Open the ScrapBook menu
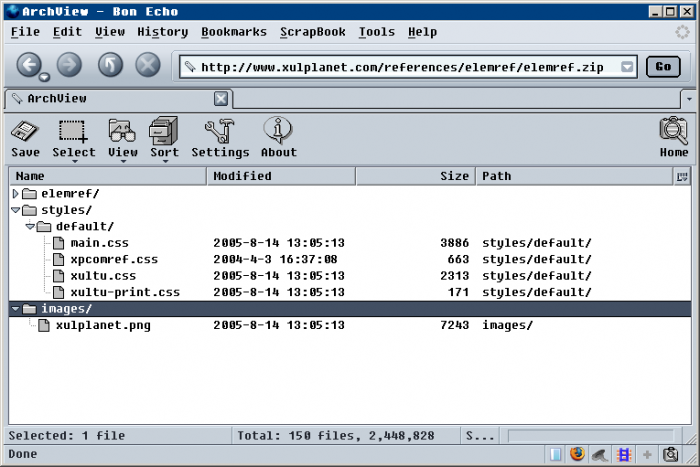The height and width of the screenshot is (467, 700). (312, 32)
